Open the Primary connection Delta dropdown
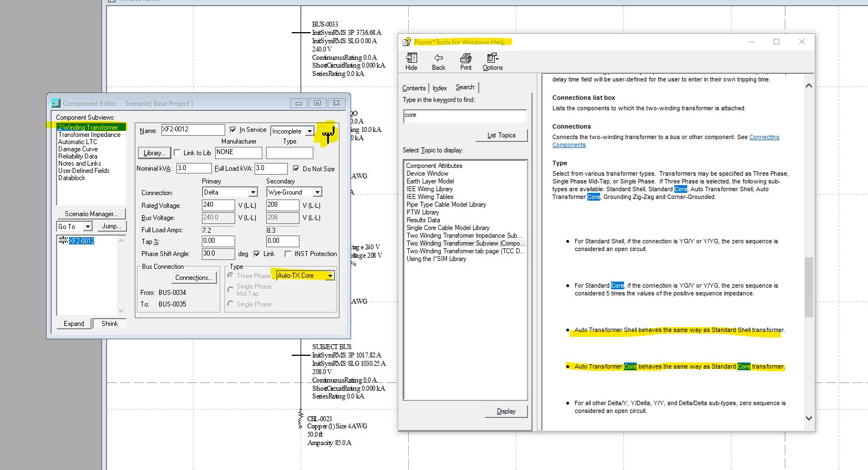This screenshot has height=470, width=868. pyautogui.click(x=253, y=192)
